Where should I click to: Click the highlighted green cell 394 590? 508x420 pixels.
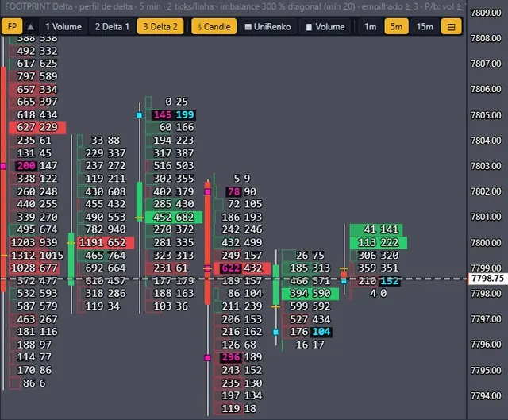click(x=310, y=294)
